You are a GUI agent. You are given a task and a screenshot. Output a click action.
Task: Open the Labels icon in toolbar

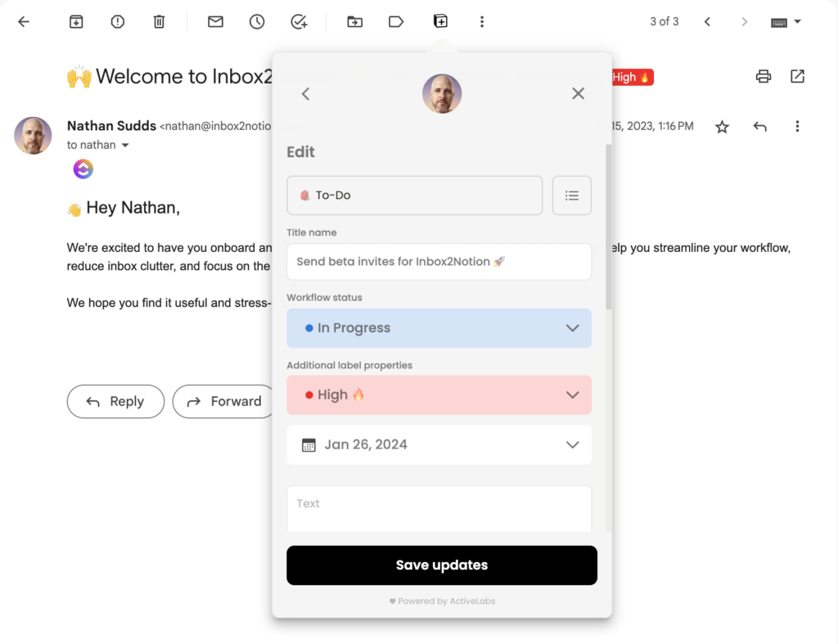click(x=396, y=22)
